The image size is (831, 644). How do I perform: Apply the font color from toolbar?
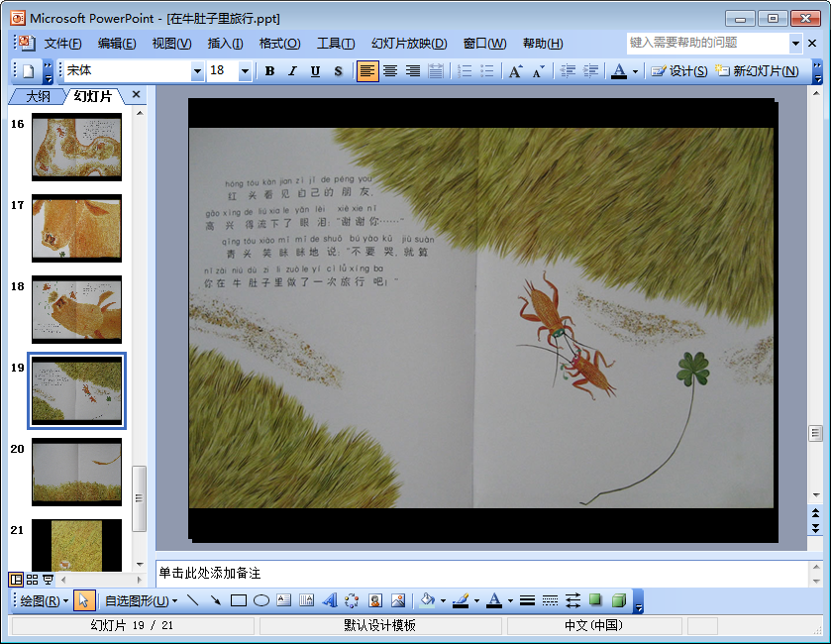pos(619,71)
